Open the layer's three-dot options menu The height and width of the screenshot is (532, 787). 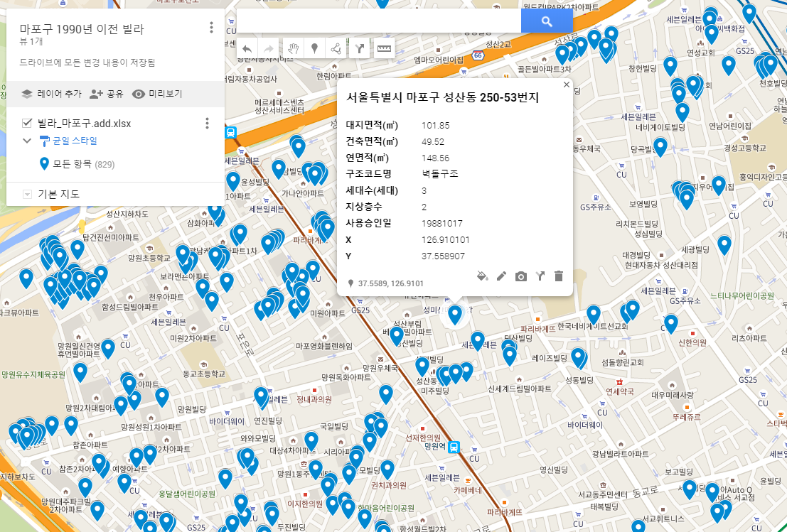[x=206, y=122]
